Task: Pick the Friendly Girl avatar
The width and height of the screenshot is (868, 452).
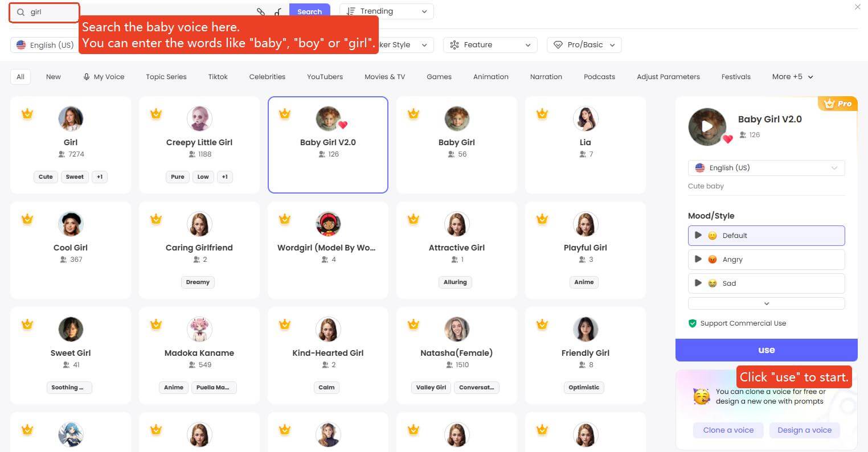Action: (586, 329)
